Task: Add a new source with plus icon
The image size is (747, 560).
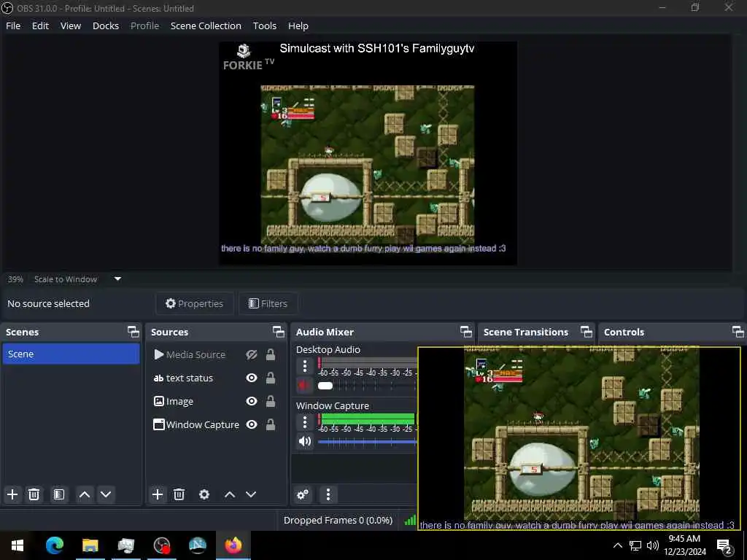Action: [x=158, y=494]
